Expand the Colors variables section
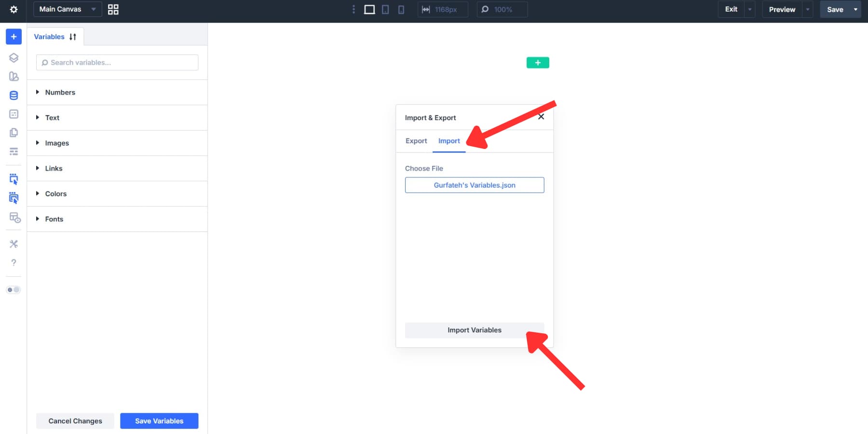The image size is (868, 434). pos(55,193)
